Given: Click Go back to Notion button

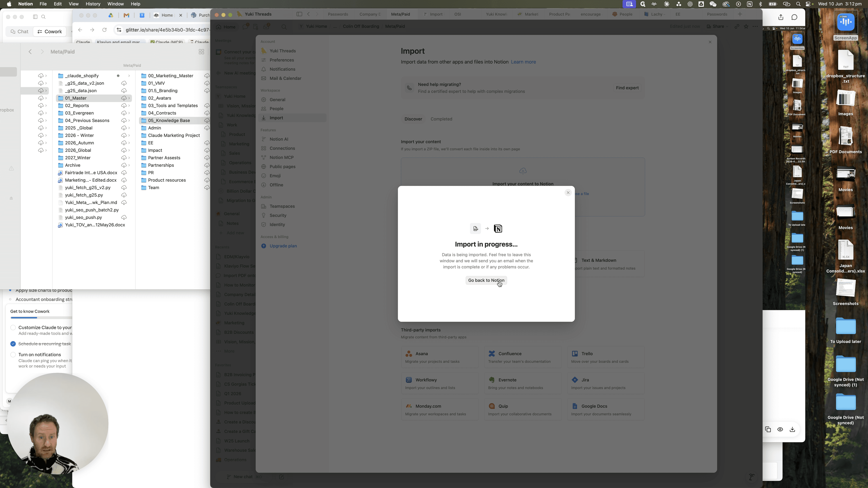Looking at the screenshot, I should tap(486, 280).
